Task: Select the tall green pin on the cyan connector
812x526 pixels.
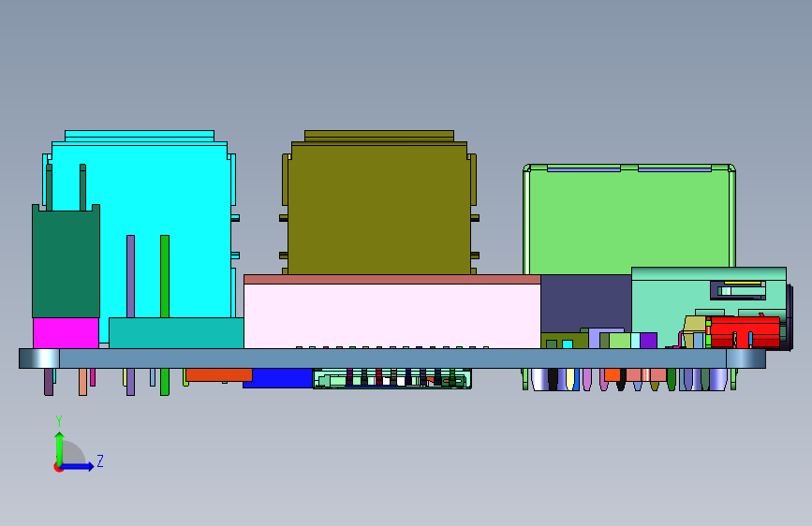Action: pyautogui.click(x=165, y=276)
